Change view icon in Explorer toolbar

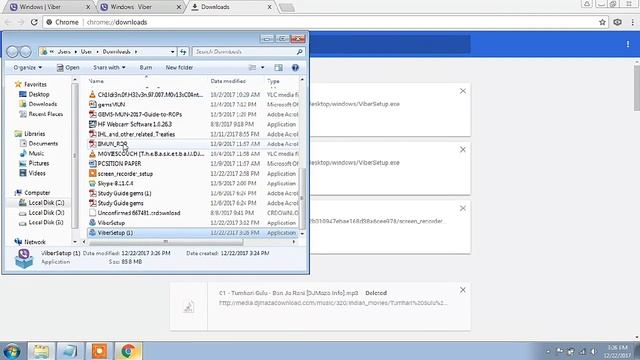pos(253,67)
